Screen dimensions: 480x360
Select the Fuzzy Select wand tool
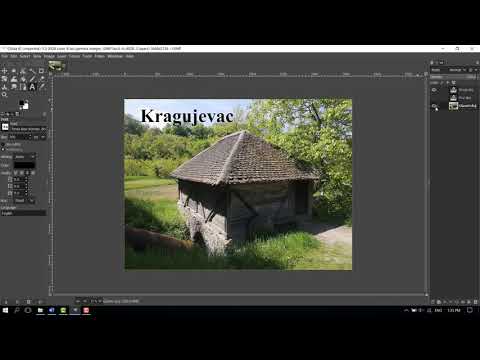[x=32, y=71]
